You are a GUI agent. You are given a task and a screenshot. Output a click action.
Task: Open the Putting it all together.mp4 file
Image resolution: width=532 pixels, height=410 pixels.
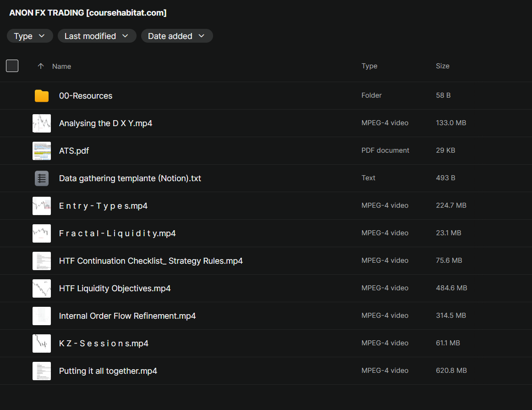pos(108,371)
